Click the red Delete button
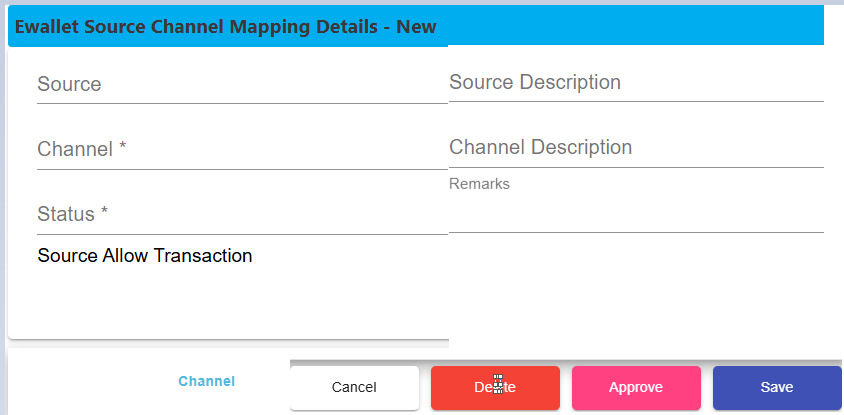Image resolution: width=844 pixels, height=415 pixels. (x=495, y=388)
